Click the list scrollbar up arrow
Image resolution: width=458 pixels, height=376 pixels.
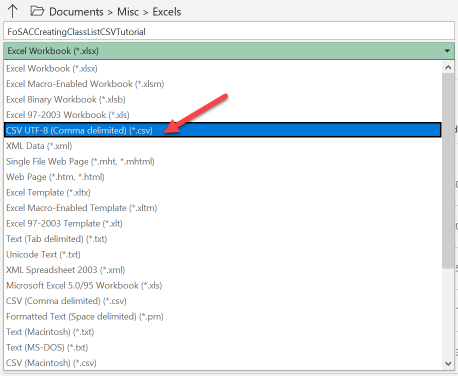click(448, 68)
